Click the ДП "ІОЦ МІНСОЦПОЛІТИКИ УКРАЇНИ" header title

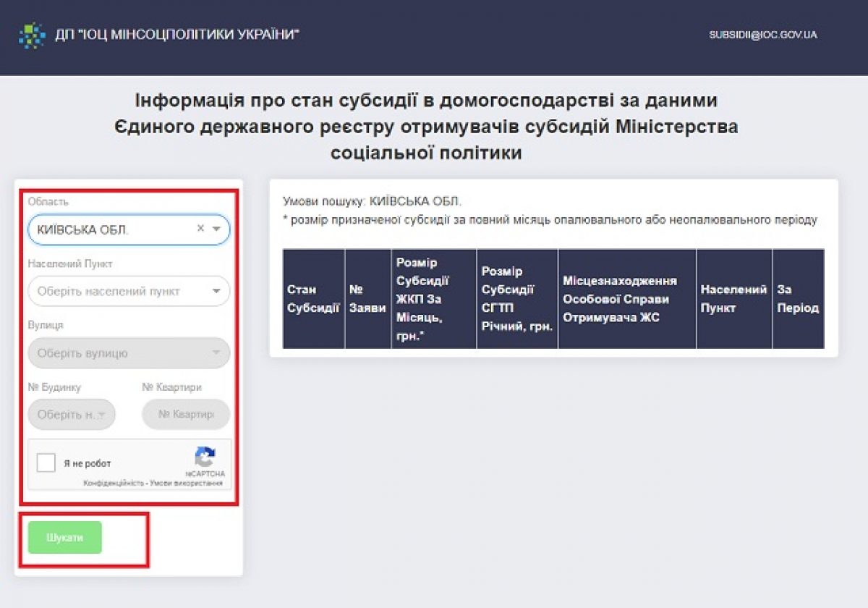click(176, 35)
